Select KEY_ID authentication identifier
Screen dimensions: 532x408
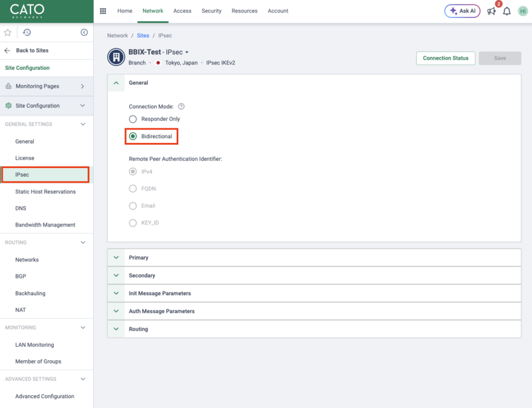coord(132,223)
